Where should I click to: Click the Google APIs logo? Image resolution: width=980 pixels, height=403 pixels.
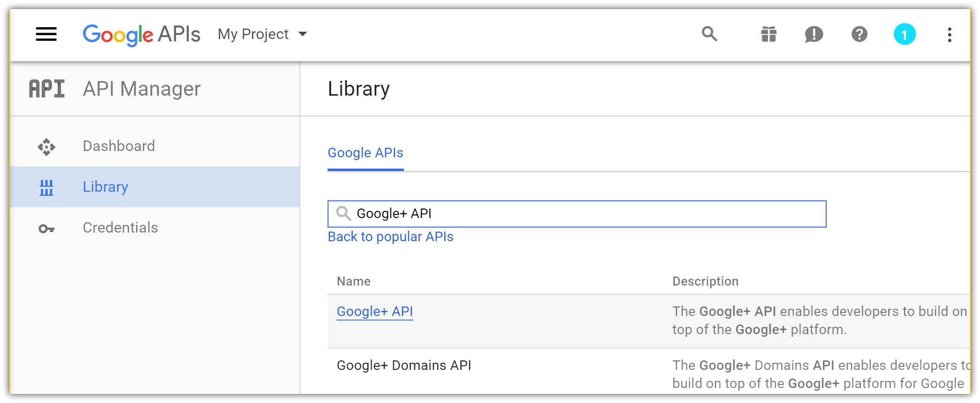[x=142, y=34]
